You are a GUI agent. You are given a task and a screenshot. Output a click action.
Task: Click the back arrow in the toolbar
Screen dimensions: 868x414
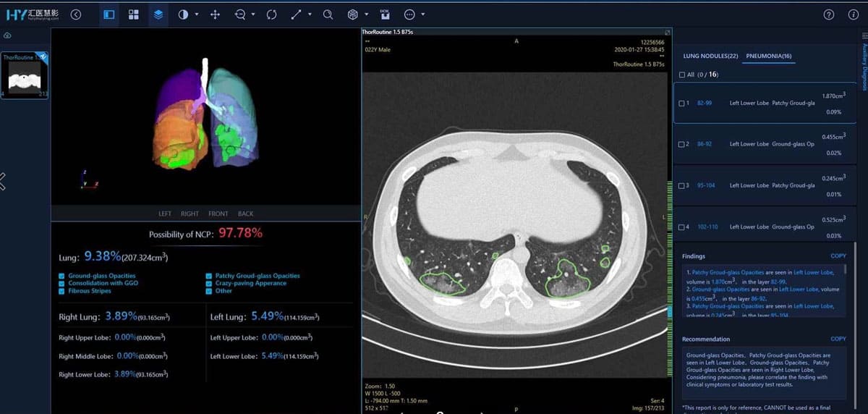(x=76, y=14)
